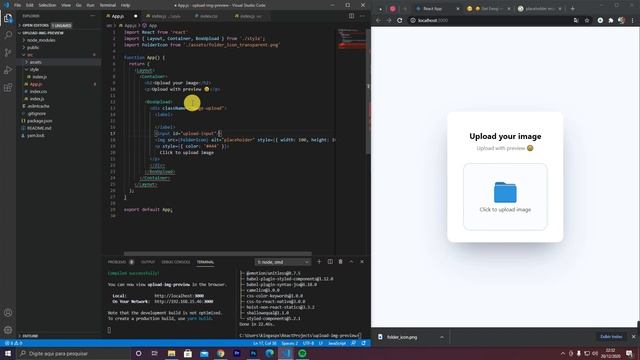Open editor More Actions ellipsis
Screen dimensions: 640x360
pos(362,16)
